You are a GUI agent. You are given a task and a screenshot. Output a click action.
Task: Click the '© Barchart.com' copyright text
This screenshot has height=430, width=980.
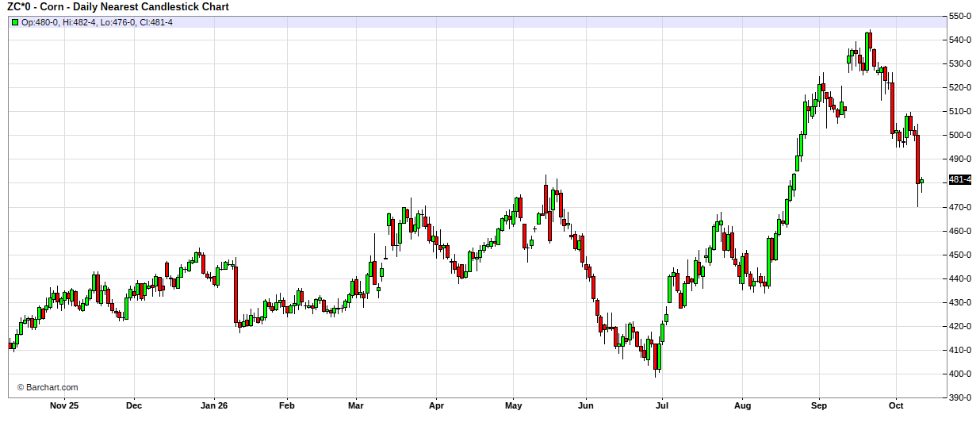click(48, 387)
